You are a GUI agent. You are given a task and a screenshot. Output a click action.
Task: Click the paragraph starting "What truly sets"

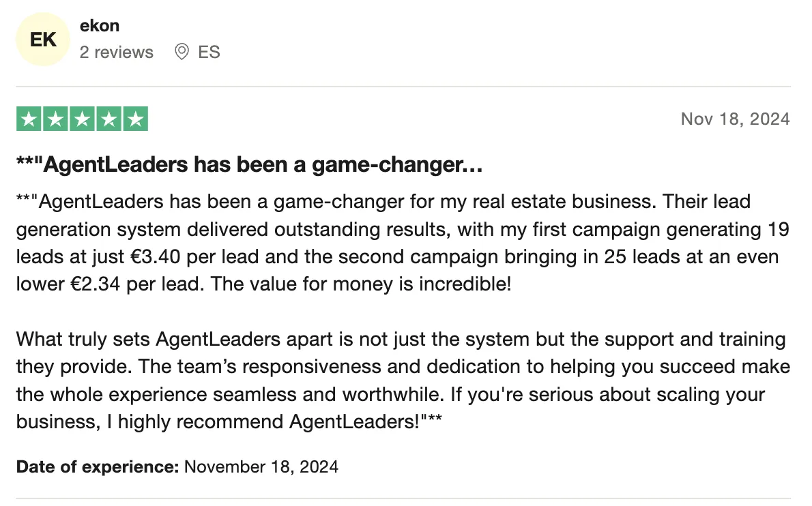pos(403,381)
